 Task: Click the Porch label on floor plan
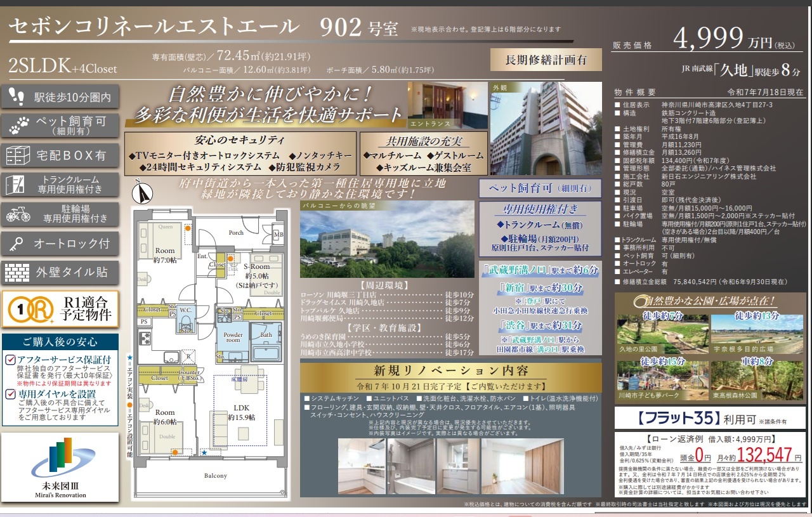(236, 233)
